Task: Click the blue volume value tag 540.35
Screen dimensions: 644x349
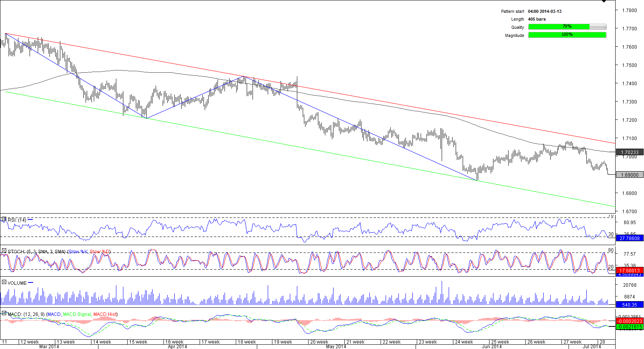Action: (x=629, y=305)
